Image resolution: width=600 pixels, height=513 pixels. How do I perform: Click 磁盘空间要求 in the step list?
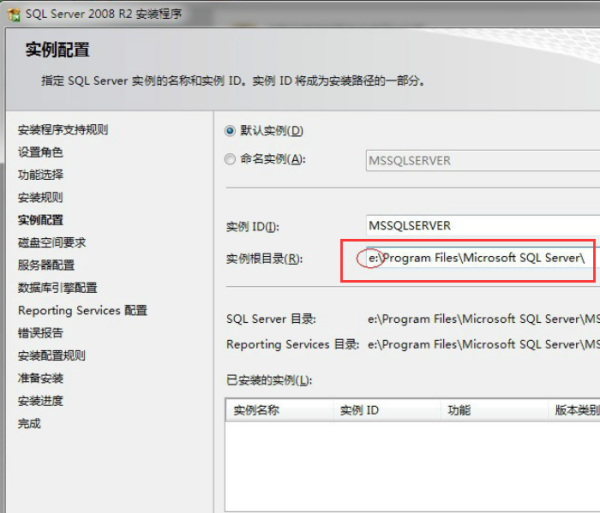(x=52, y=243)
